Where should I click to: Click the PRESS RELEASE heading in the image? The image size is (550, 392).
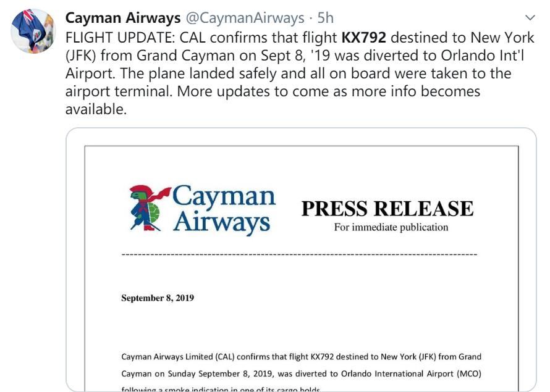(x=387, y=209)
